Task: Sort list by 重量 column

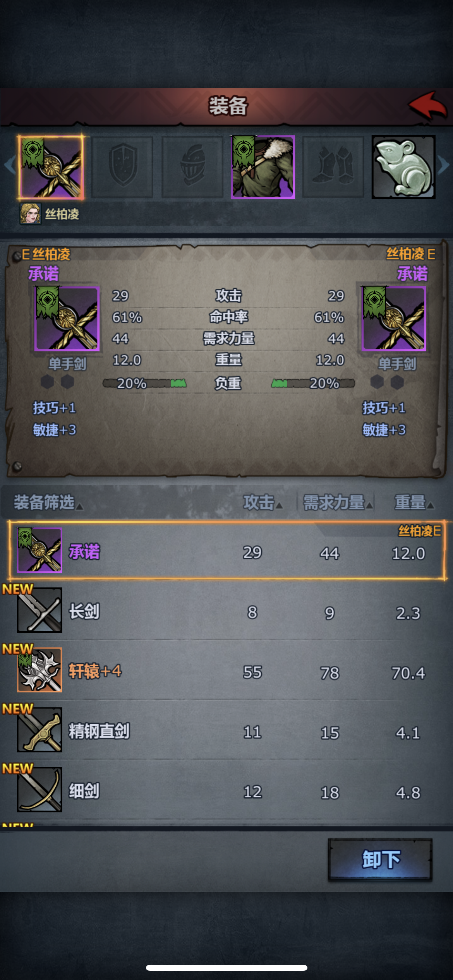Action: click(414, 502)
